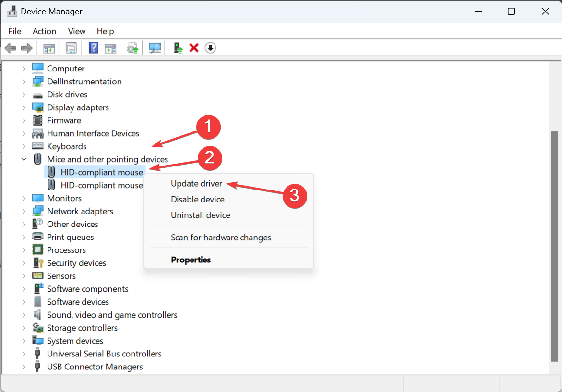
Task: Click the blue Help question mark icon
Action: (x=93, y=48)
